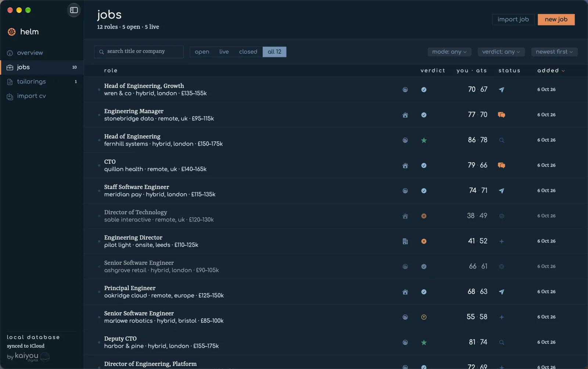Switch to the live filter tab
The width and height of the screenshot is (588, 369).
coord(224,52)
